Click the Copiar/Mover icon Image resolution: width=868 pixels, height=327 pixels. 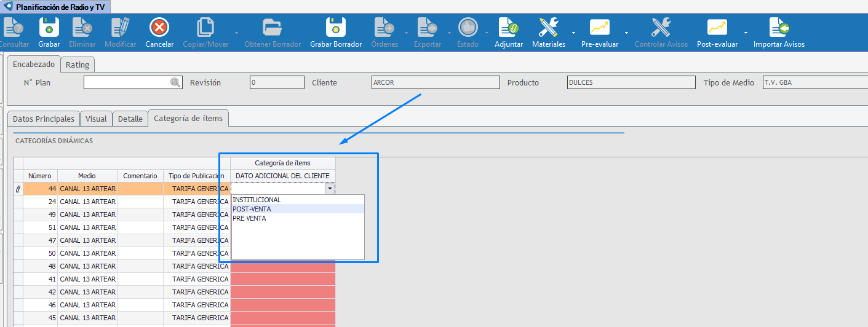click(x=206, y=28)
